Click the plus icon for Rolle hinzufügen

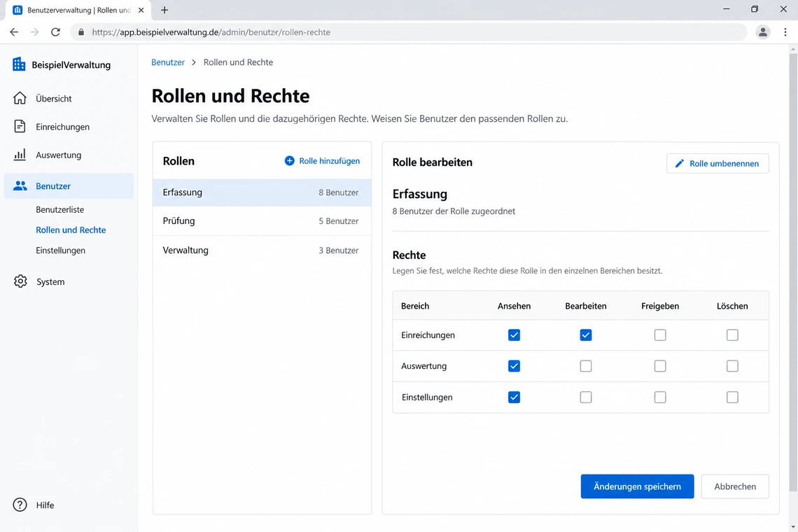pos(290,161)
